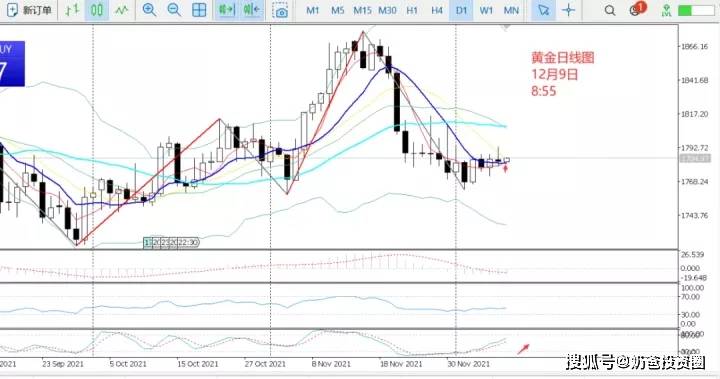Switch to H4 timeframe
Viewport: 720px width, 379px height.
(437, 10)
